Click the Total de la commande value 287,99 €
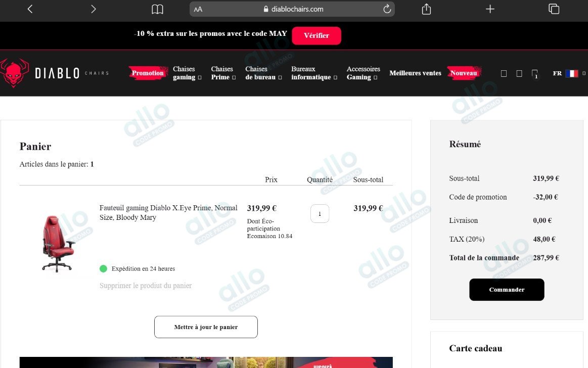 pyautogui.click(x=546, y=258)
